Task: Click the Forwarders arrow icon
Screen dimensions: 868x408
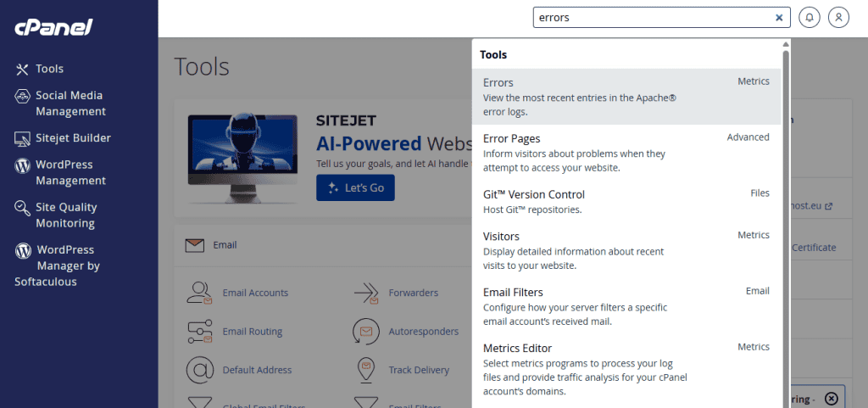Action: (x=366, y=293)
